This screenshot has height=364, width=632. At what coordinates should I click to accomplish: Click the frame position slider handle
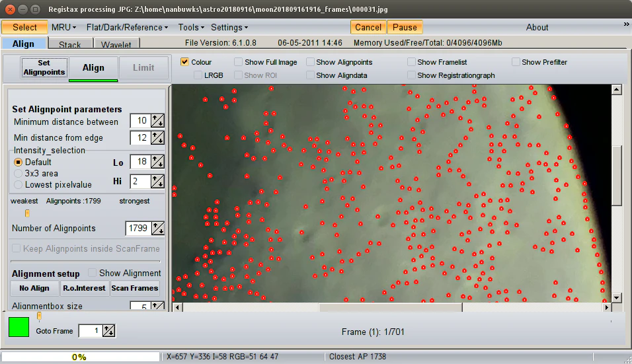[39, 316]
